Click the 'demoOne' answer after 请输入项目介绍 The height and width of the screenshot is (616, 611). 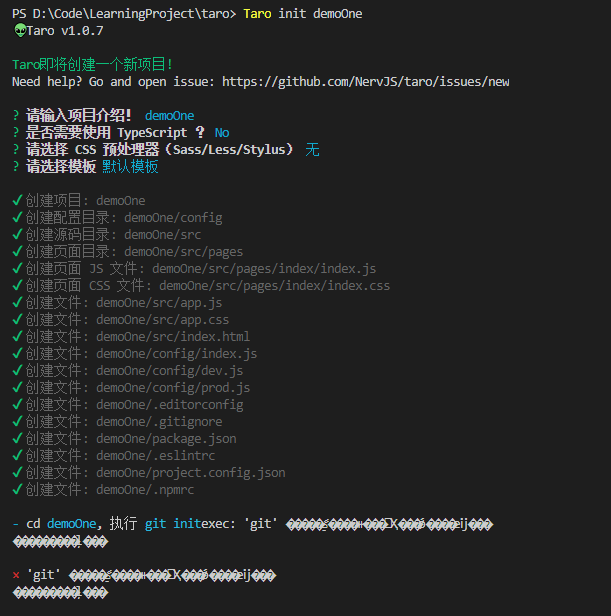point(169,116)
